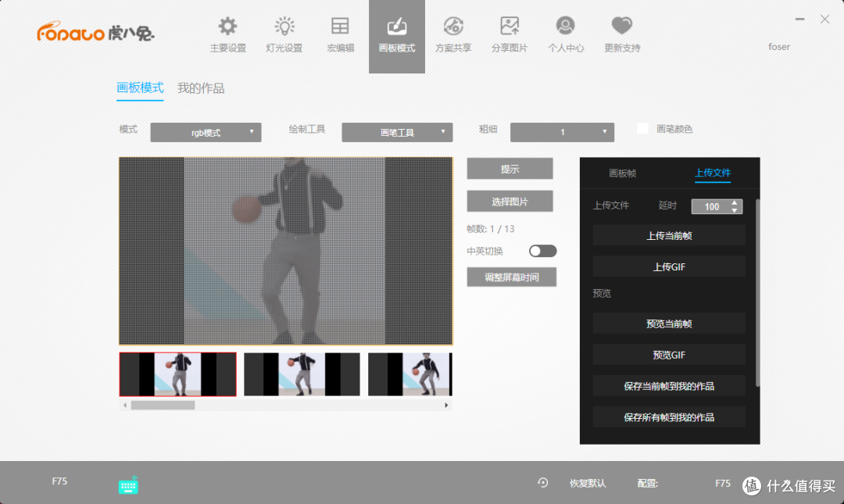
Task: Select the third frame thumbnail
Action: (410, 374)
